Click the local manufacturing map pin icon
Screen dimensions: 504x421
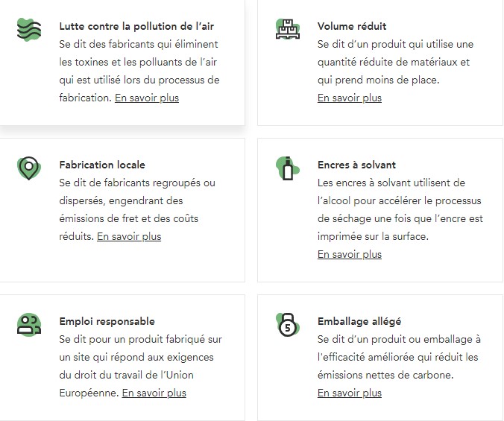tap(28, 168)
